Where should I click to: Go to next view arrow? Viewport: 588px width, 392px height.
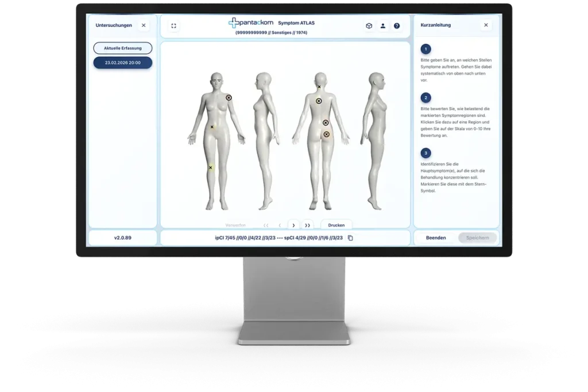[293, 226]
